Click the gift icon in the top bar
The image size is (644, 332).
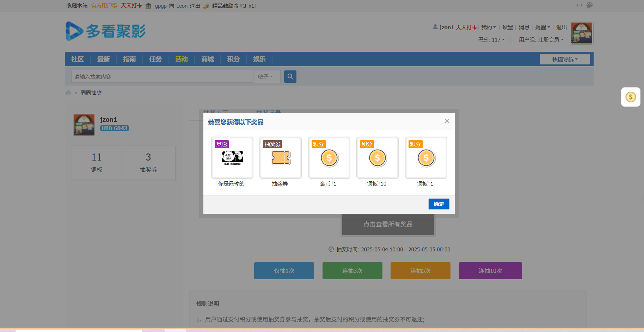point(148,6)
